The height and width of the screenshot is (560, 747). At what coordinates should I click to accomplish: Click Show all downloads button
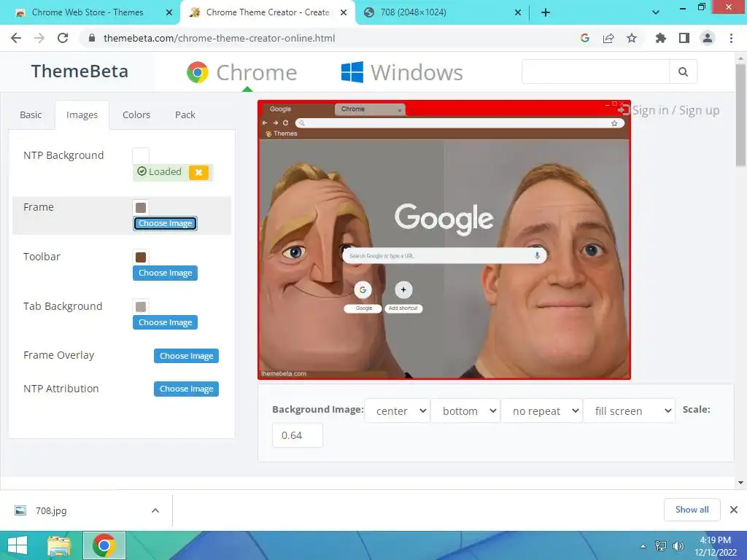coord(692,510)
